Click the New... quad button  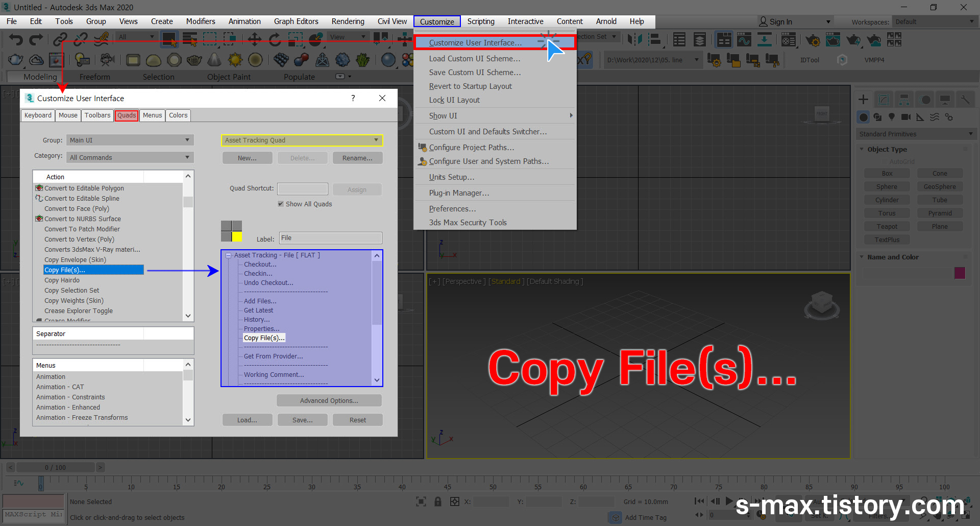click(x=247, y=158)
